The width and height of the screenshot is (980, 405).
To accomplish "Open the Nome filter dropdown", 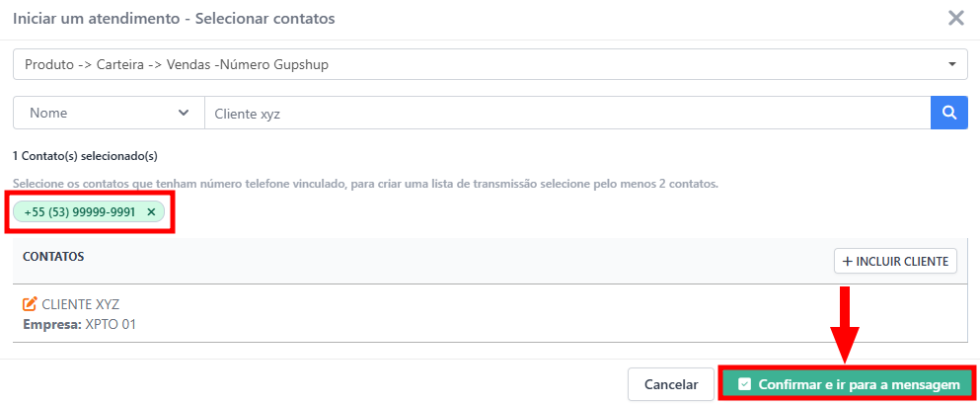I will [108, 113].
